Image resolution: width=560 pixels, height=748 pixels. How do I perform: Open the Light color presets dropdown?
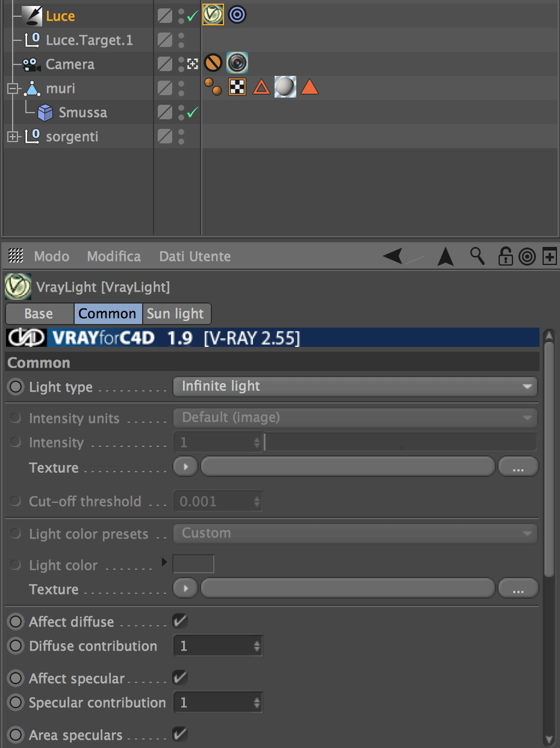(x=355, y=533)
